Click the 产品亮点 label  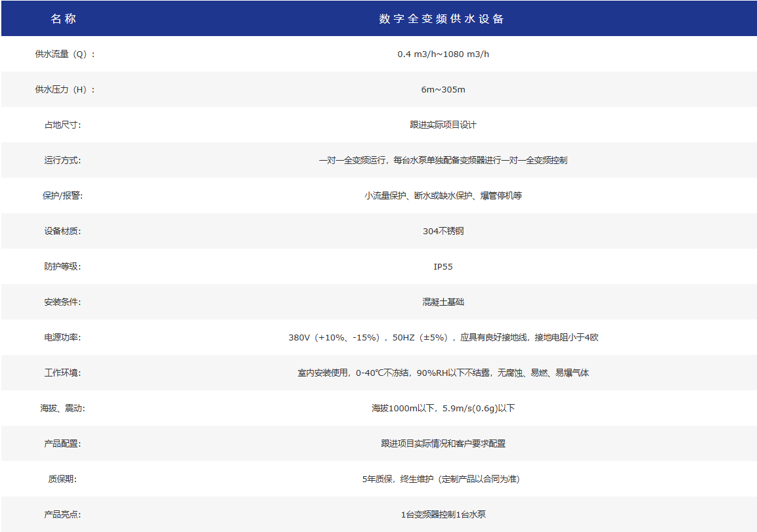[62, 514]
